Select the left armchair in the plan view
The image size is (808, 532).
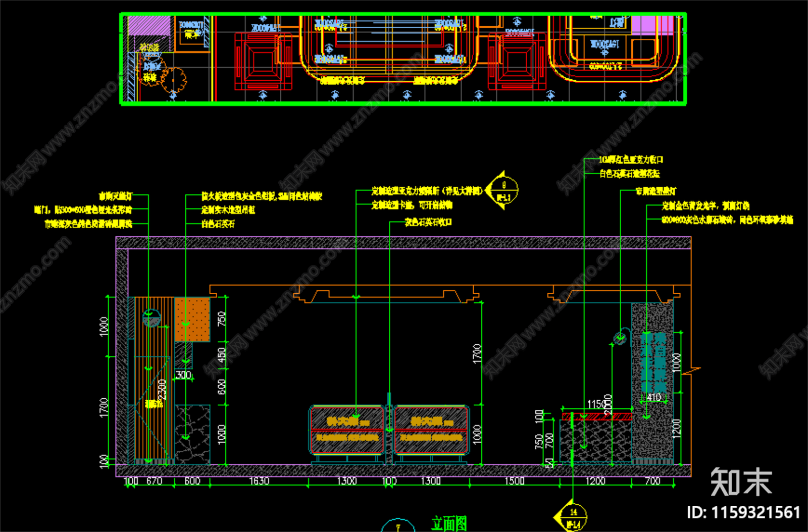[x=263, y=62]
